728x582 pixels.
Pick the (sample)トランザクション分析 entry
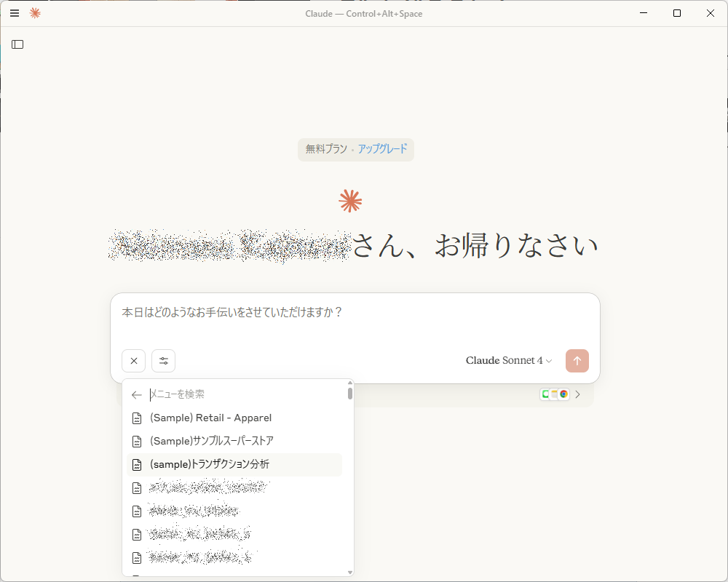pos(234,465)
